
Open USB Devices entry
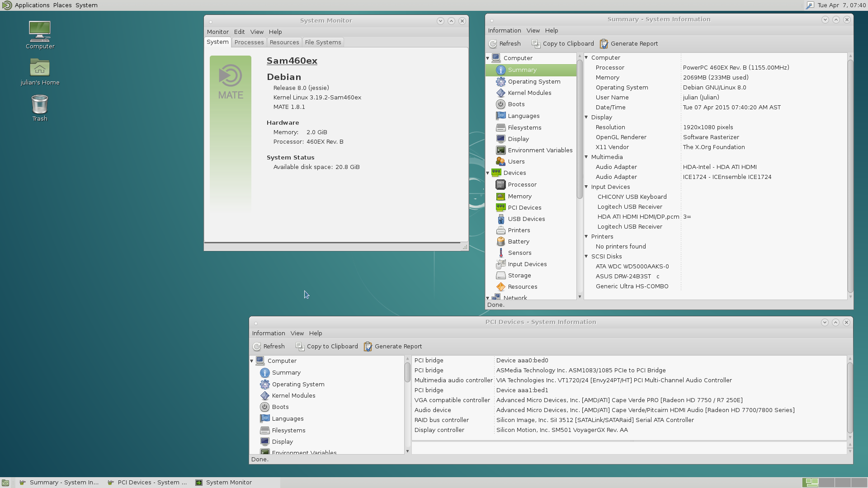pos(526,219)
